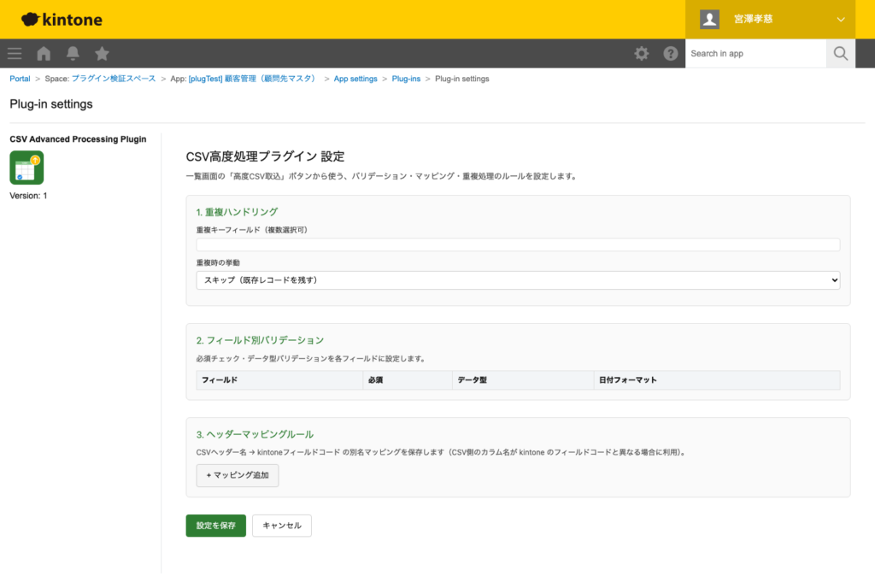The image size is (875, 588).
Task: Open the notifications bell icon
Action: (x=73, y=53)
